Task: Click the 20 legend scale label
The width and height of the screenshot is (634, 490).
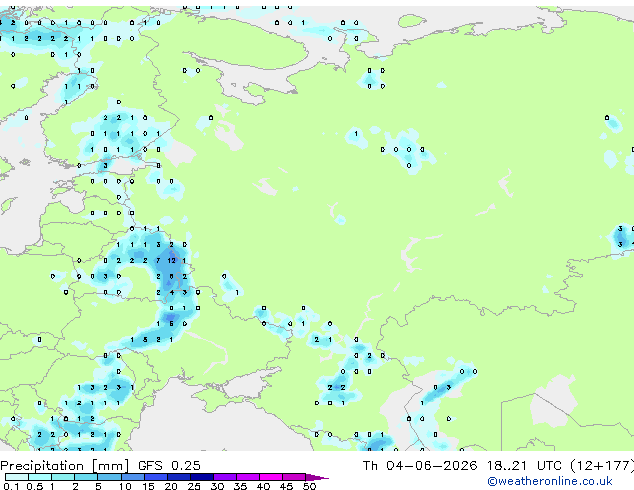Action: (x=171, y=486)
